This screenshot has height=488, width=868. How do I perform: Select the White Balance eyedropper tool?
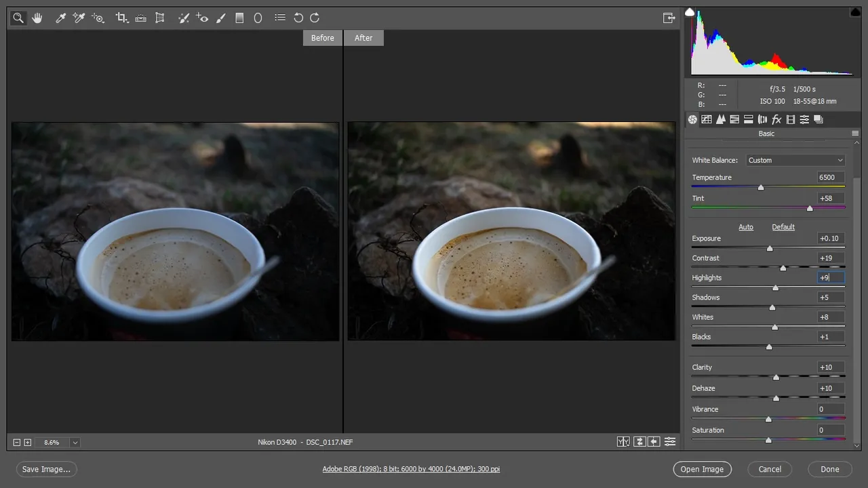[60, 18]
